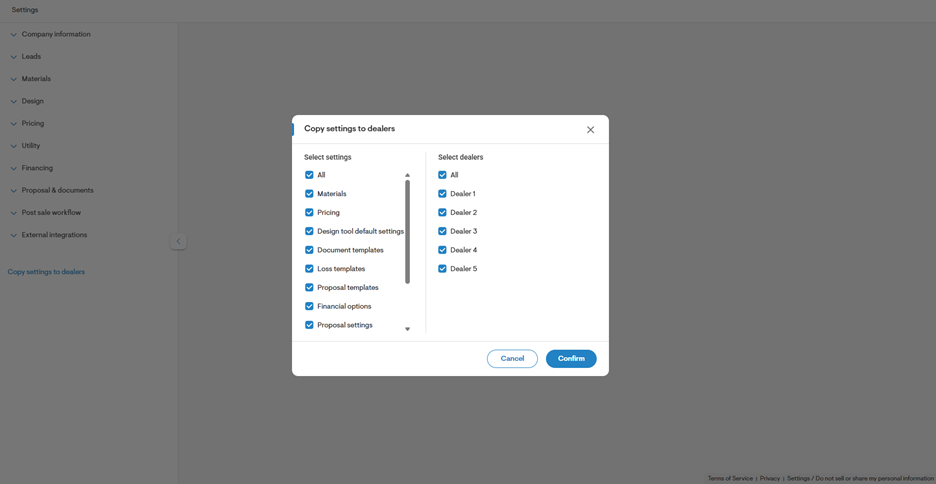The height and width of the screenshot is (484, 936).
Task: Click the Cancel button
Action: [512, 359]
